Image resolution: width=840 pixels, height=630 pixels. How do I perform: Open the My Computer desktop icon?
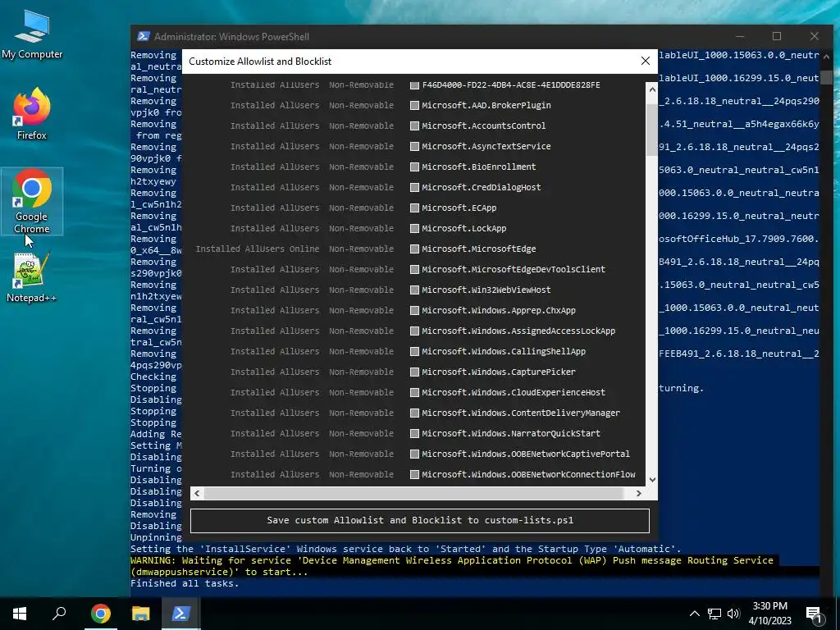coord(32,34)
